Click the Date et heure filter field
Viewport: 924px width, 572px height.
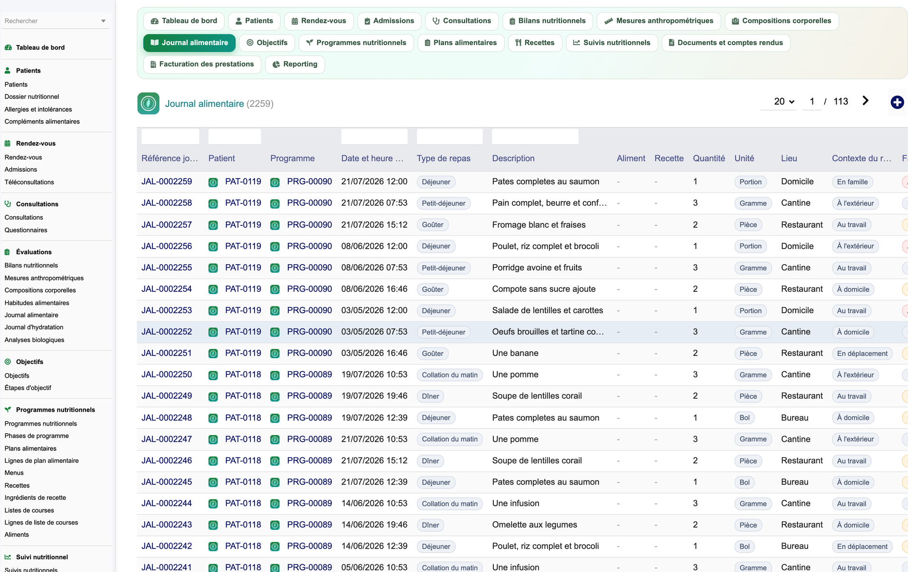tap(374, 137)
